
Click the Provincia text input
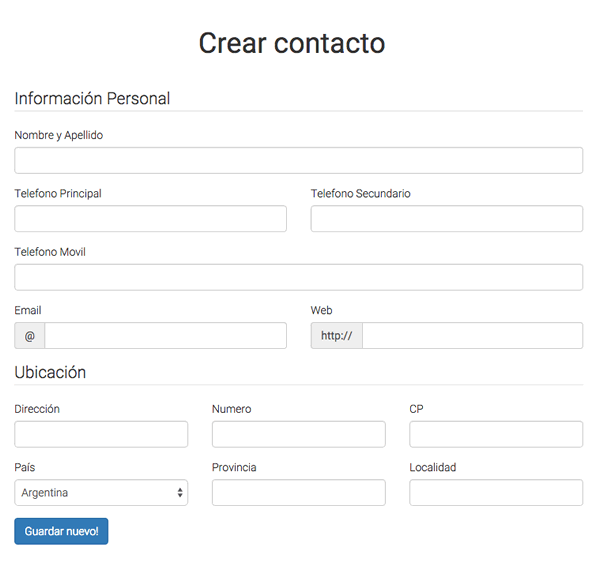tap(298, 493)
